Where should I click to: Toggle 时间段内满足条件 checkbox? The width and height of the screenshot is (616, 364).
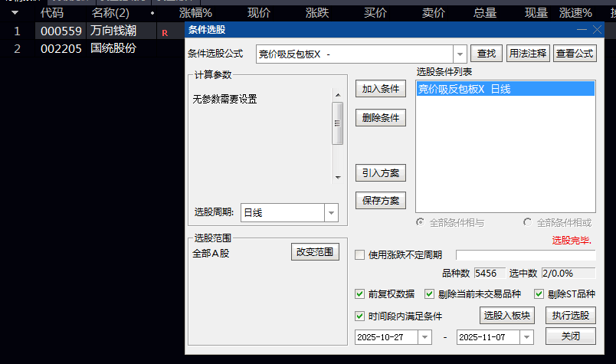(359, 316)
